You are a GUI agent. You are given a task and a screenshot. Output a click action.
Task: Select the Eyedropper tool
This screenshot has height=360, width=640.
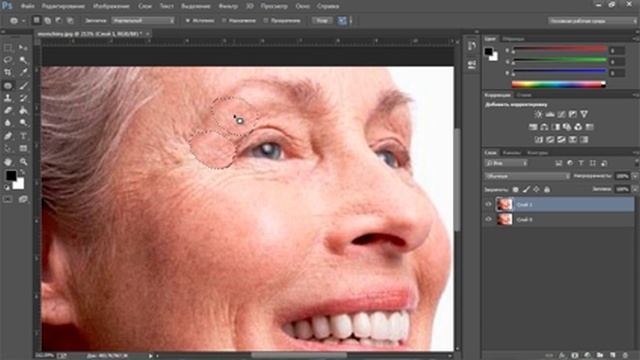click(x=23, y=72)
